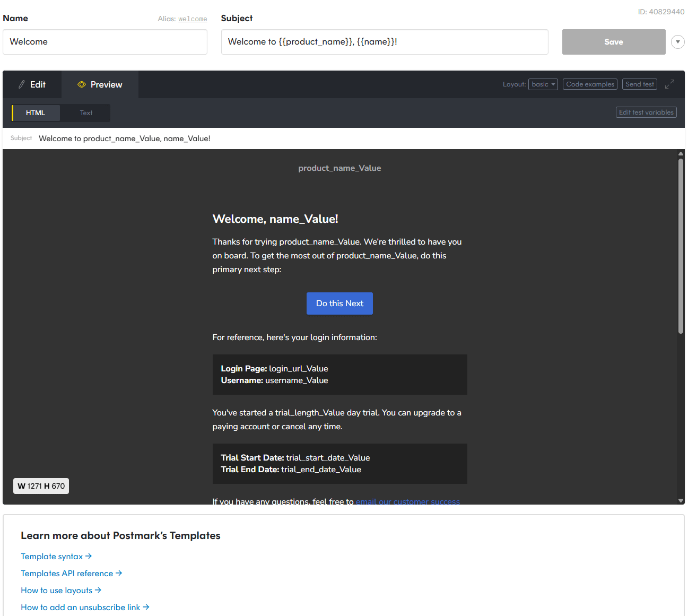
Task: Click the Subject input field
Action: pos(385,42)
